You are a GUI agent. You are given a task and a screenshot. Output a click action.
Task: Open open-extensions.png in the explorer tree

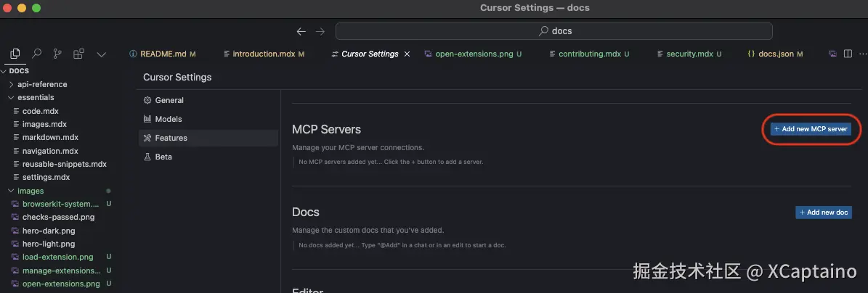[61, 284]
